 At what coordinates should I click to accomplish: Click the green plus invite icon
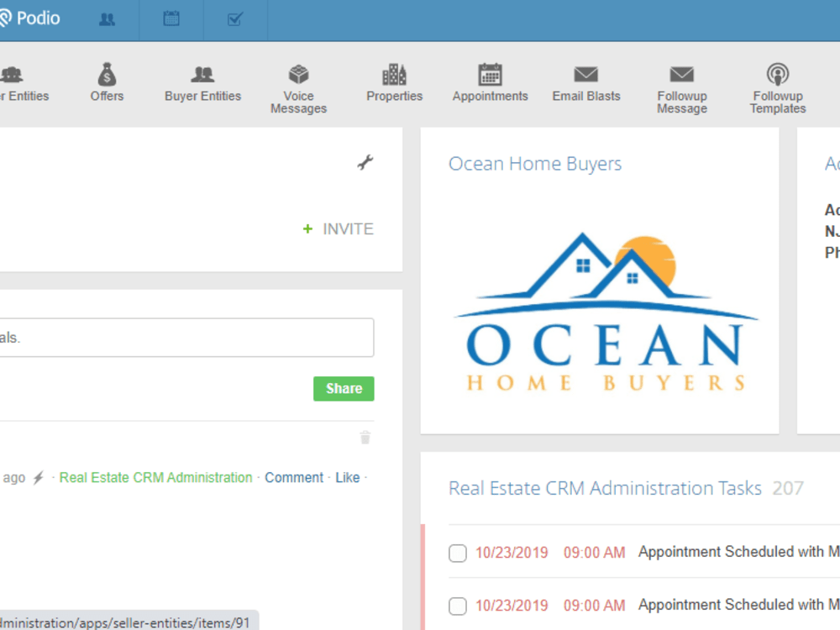[x=307, y=229]
